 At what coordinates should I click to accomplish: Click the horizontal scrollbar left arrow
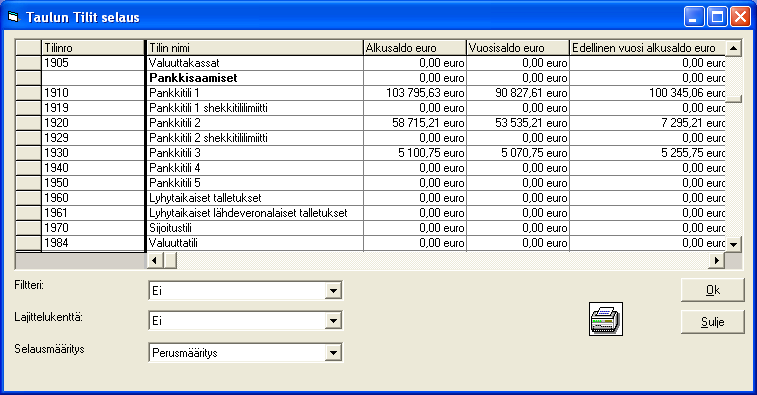click(154, 261)
